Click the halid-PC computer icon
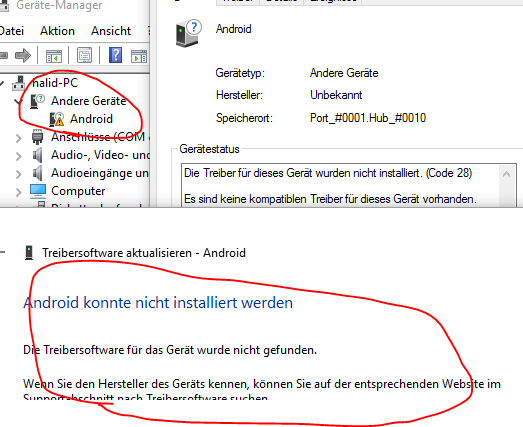Screen dimensions: 523x427 [19, 83]
